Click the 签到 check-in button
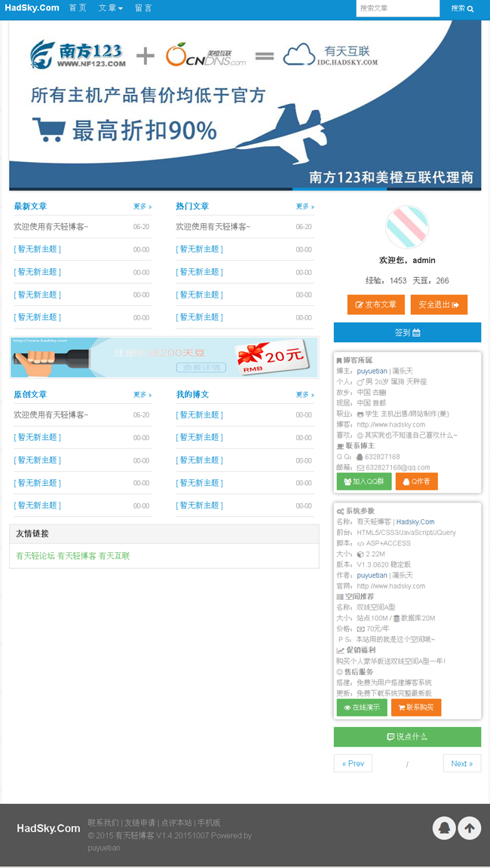The height and width of the screenshot is (868, 490). pyautogui.click(x=407, y=332)
